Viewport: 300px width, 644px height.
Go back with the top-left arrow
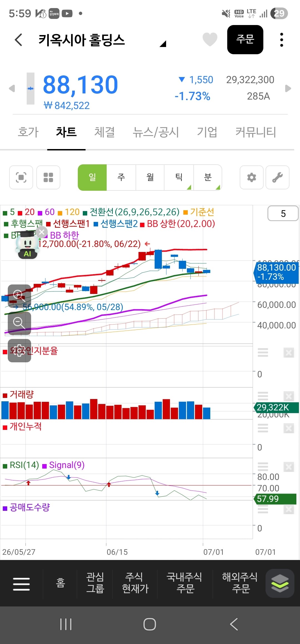click(x=19, y=40)
